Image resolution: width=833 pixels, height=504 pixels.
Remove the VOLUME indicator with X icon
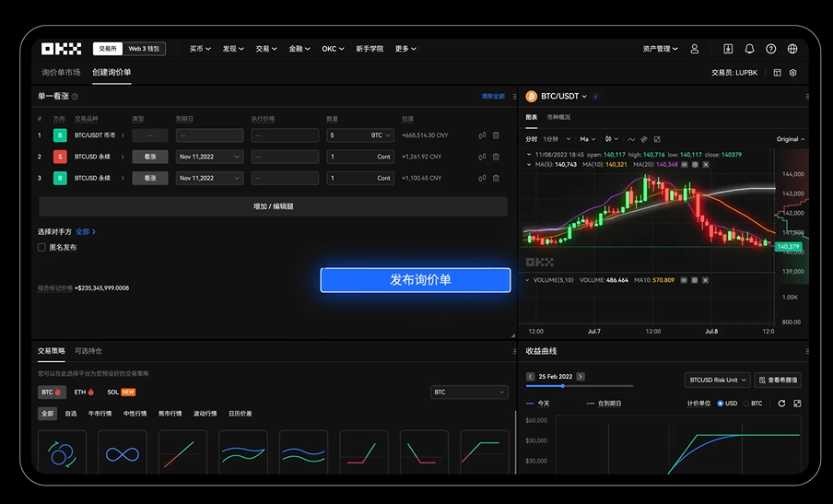tap(705, 280)
